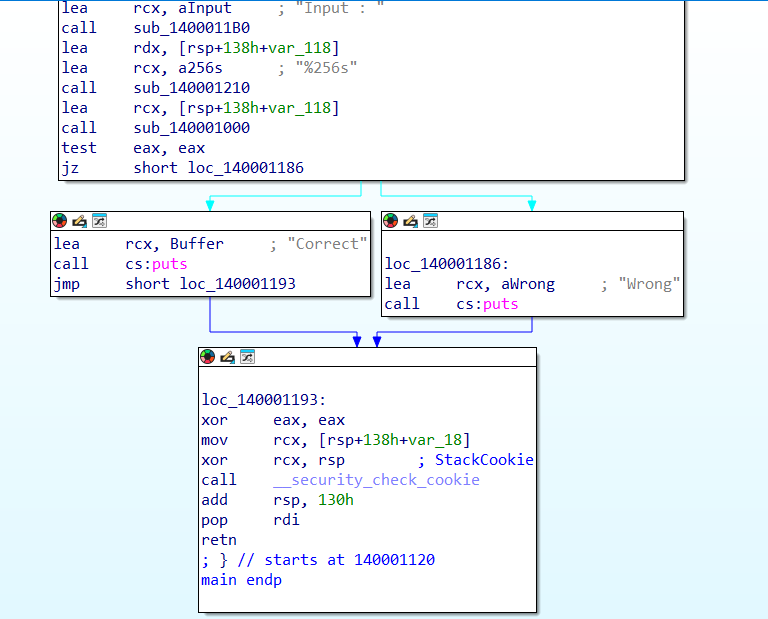Click color icon in Wrong block header
Image resolution: width=768 pixels, height=619 pixels.
tap(391, 221)
